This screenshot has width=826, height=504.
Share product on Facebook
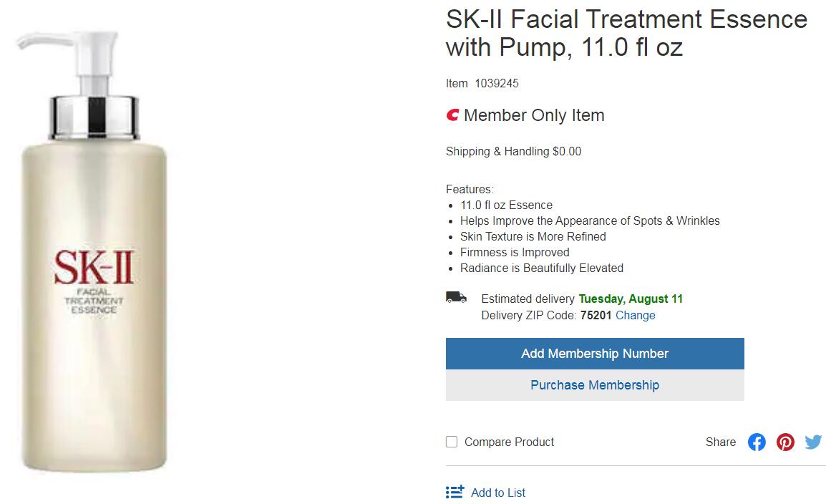point(757,442)
